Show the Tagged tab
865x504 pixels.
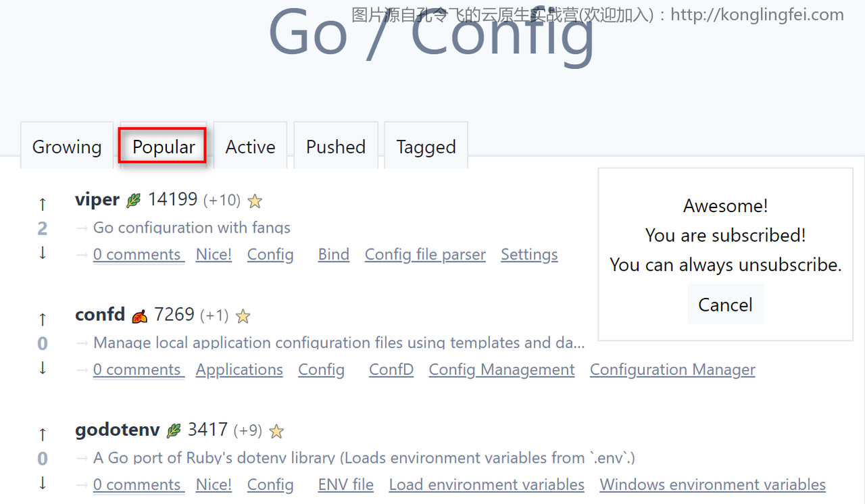pos(426,147)
